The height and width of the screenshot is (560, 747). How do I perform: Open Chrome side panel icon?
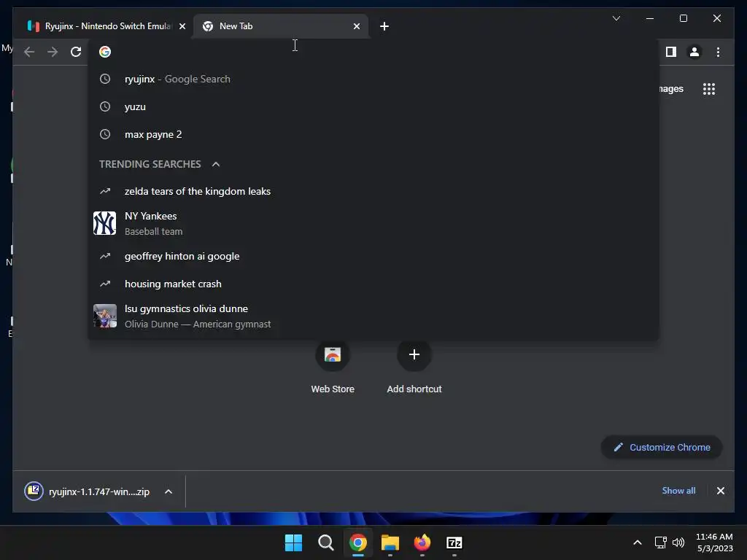671,52
